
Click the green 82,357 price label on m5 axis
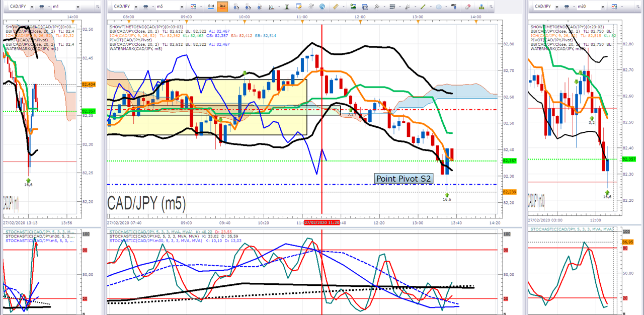point(509,161)
